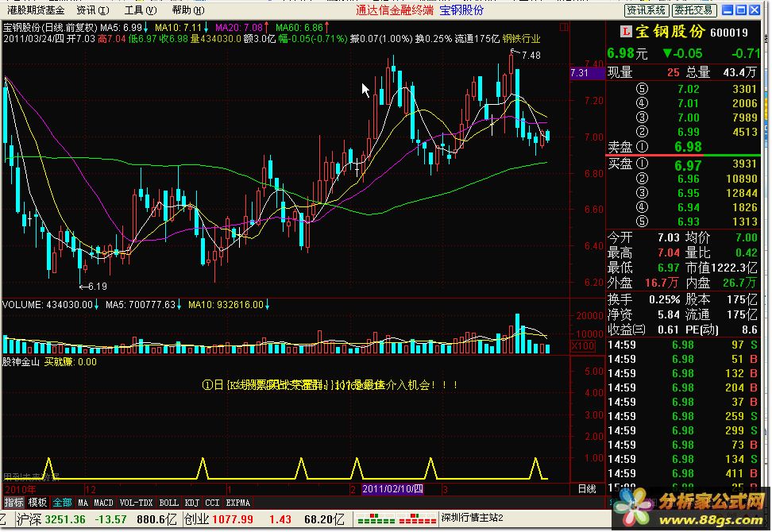Switch to the 指标 tab

[14, 503]
